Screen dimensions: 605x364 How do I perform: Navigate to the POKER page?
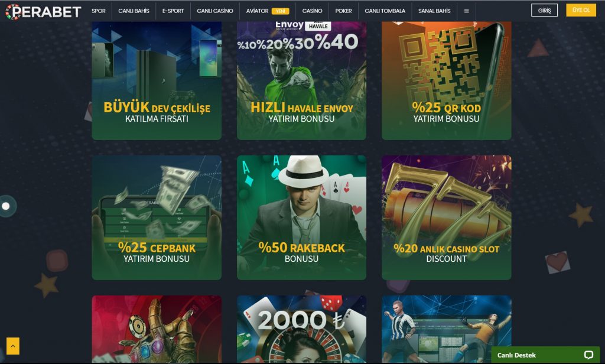(x=343, y=11)
